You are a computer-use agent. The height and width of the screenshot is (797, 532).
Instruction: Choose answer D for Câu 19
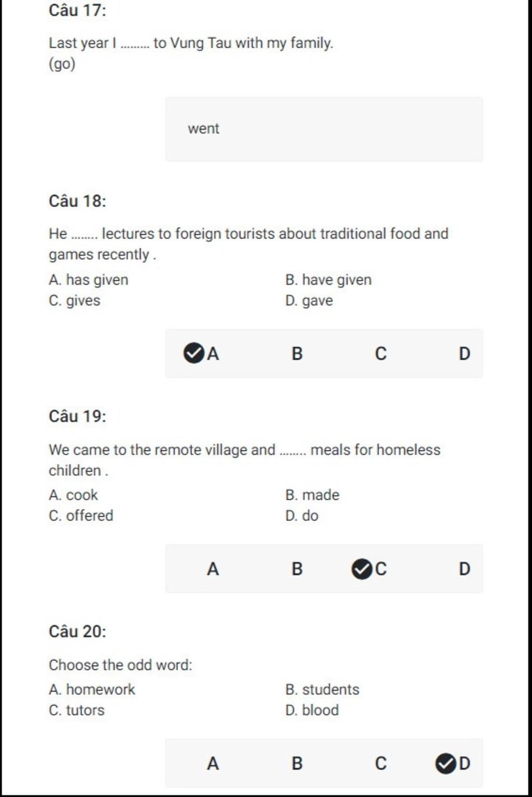464,569
